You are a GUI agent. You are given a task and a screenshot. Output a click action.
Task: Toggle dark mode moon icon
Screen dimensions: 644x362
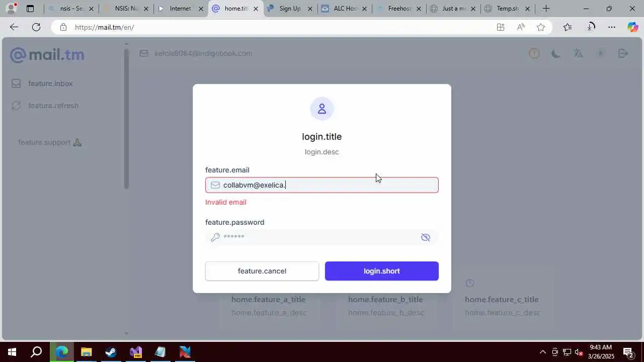pos(556,53)
